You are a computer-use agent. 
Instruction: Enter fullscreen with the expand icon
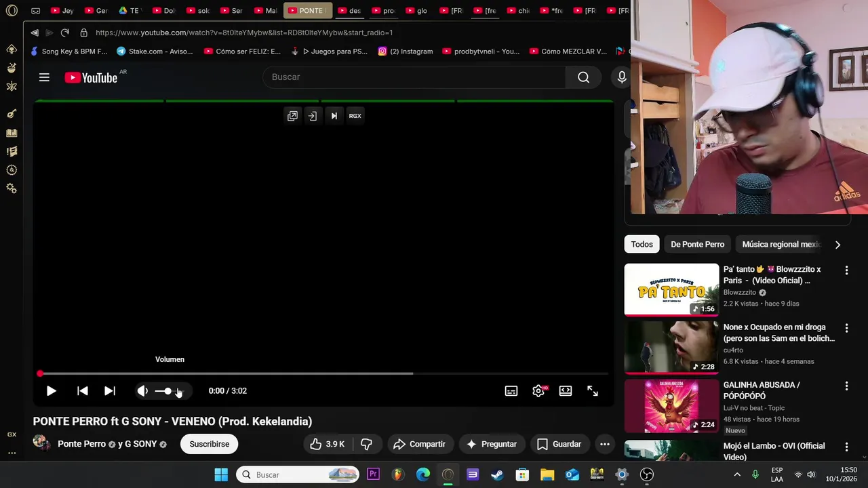coord(593,391)
